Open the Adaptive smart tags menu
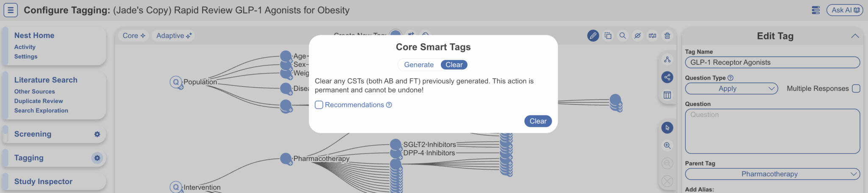The image size is (868, 193). (x=174, y=36)
